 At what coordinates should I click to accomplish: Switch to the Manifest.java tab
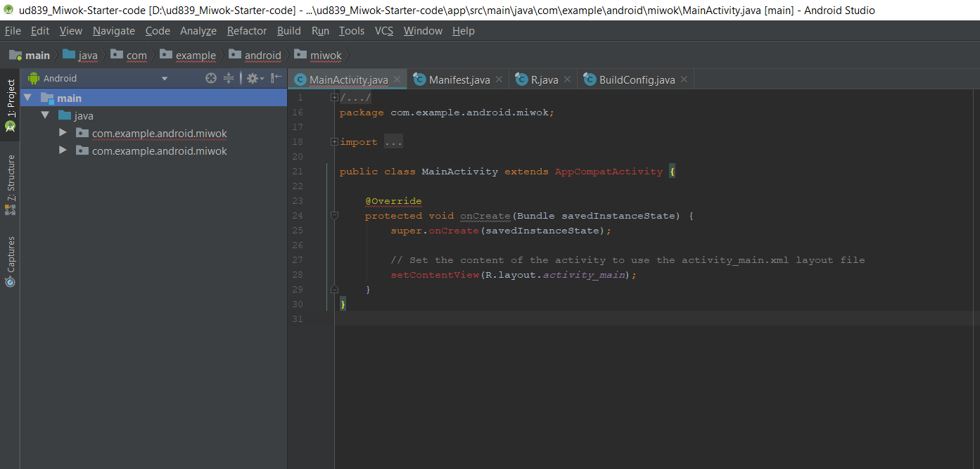click(457, 79)
